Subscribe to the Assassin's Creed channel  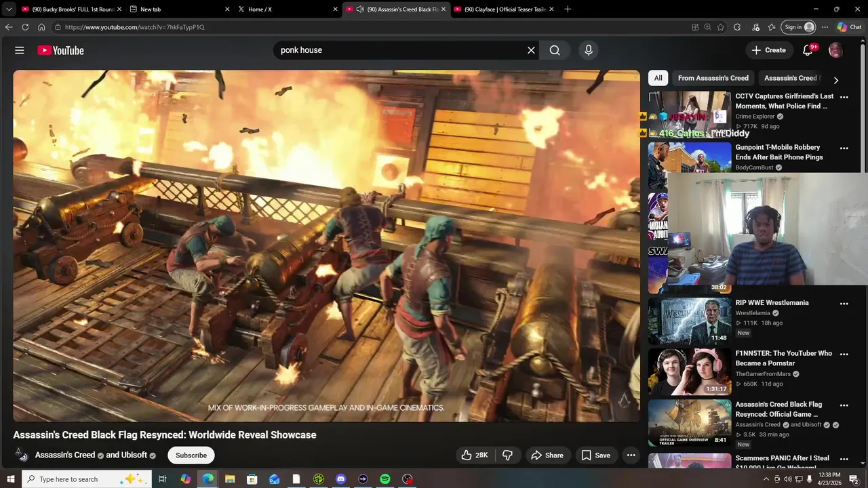pyautogui.click(x=191, y=455)
